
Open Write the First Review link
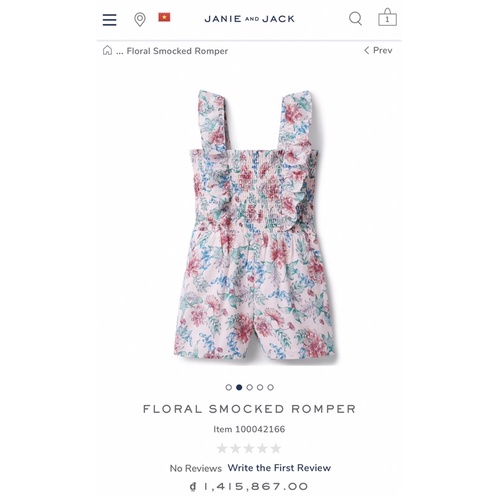pos(279,468)
